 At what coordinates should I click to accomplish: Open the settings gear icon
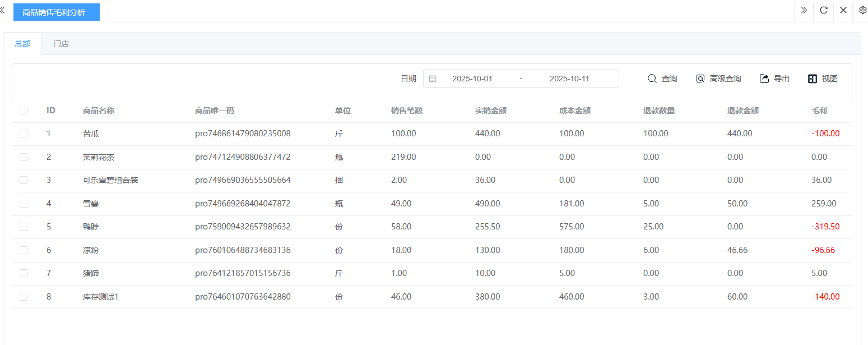(862, 10)
